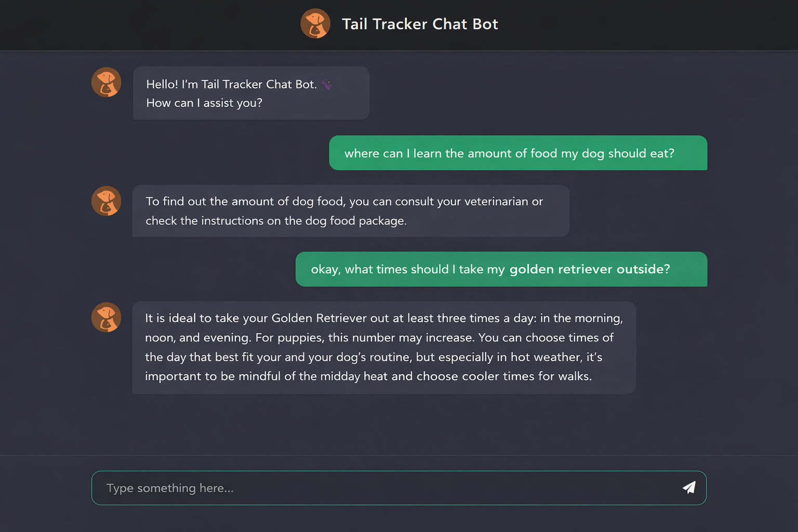Click the walk schedule reply bubble
798x532 pixels.
(x=384, y=347)
